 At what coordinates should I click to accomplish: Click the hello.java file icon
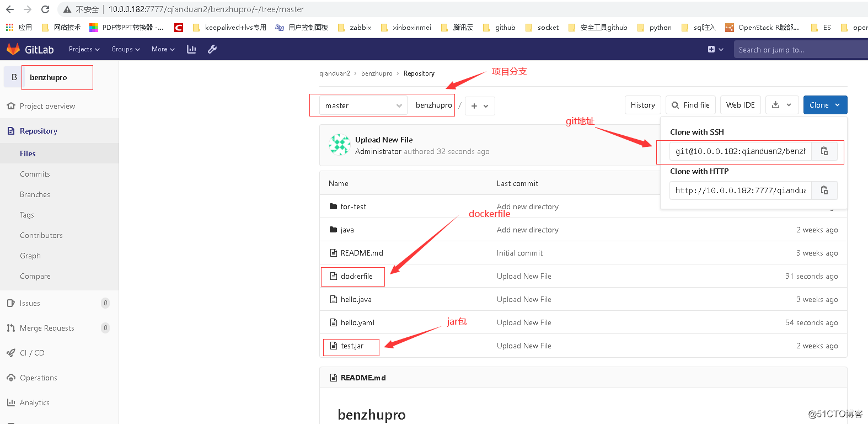tap(333, 299)
